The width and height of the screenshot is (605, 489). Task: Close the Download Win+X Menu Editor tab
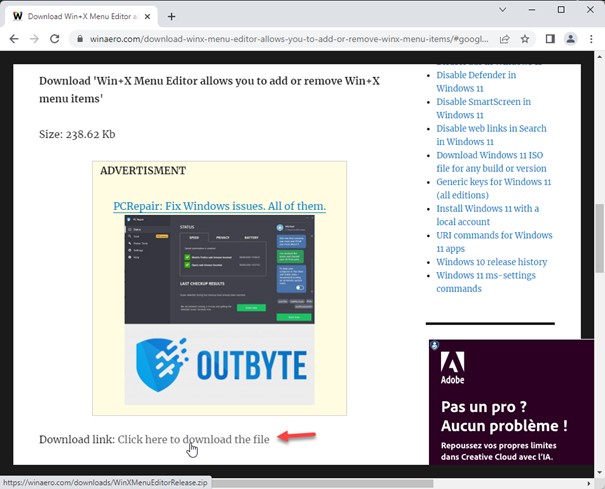[147, 17]
